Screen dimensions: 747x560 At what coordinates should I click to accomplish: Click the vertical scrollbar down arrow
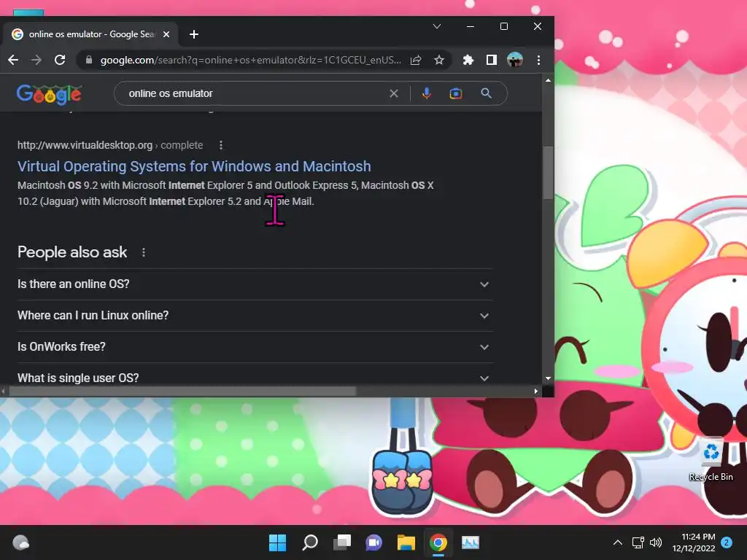tap(548, 378)
